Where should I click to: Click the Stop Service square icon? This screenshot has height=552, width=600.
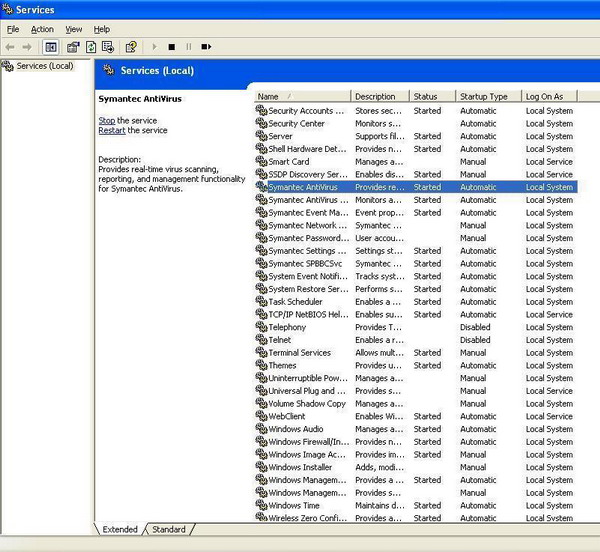click(172, 47)
